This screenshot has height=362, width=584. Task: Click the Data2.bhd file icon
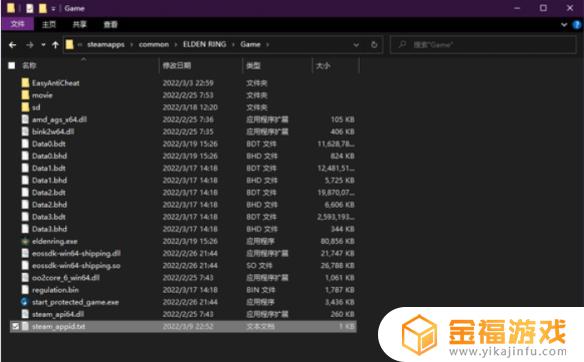pos(25,204)
